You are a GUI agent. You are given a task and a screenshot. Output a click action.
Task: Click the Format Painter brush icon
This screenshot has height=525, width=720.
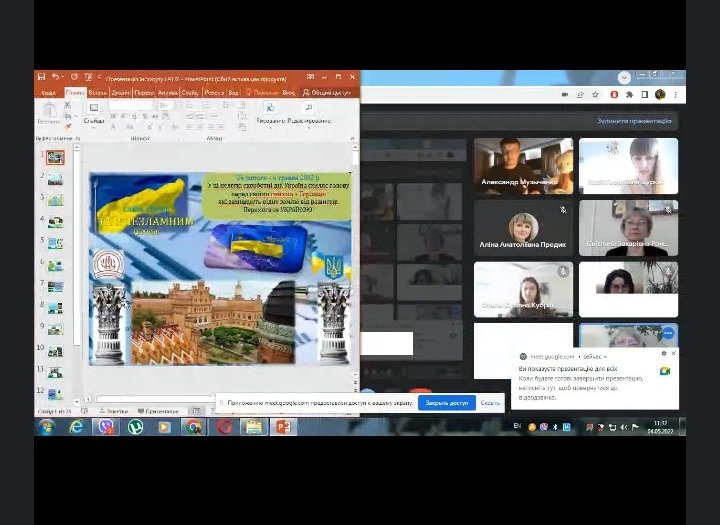click(68, 125)
